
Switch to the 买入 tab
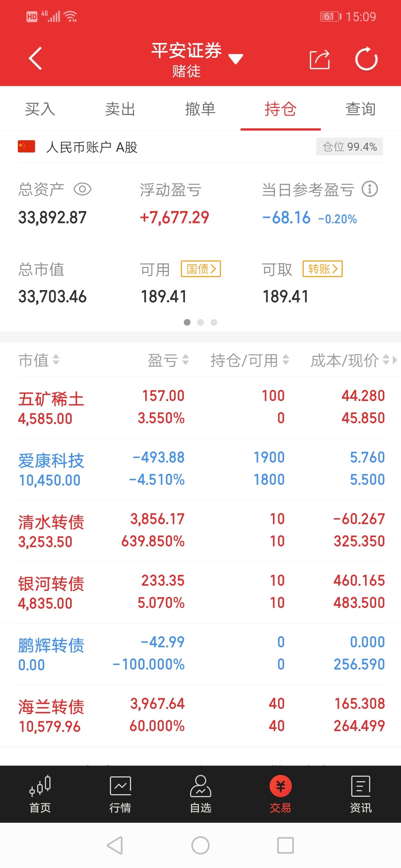pos(40,109)
